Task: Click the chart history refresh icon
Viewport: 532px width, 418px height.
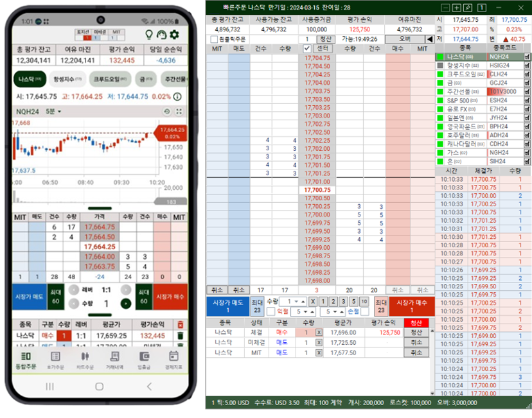Action: tap(166, 112)
